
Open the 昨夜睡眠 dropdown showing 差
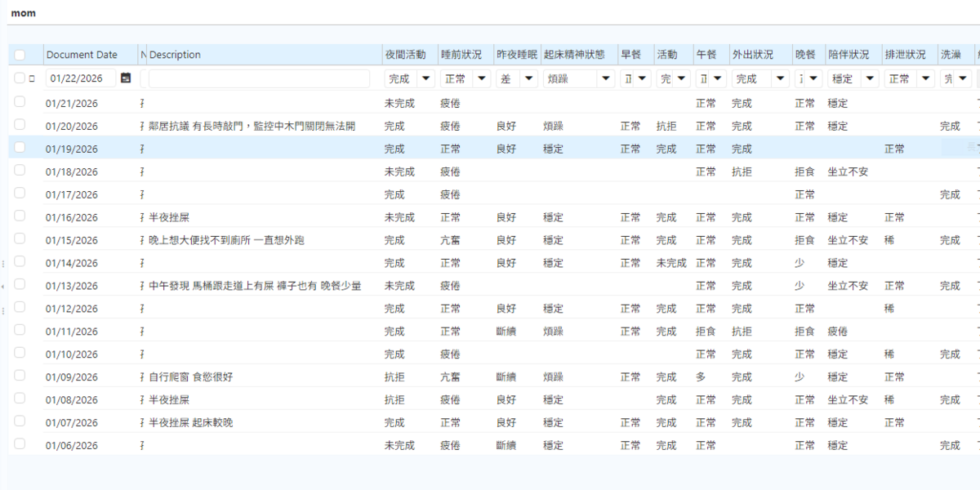point(528,79)
